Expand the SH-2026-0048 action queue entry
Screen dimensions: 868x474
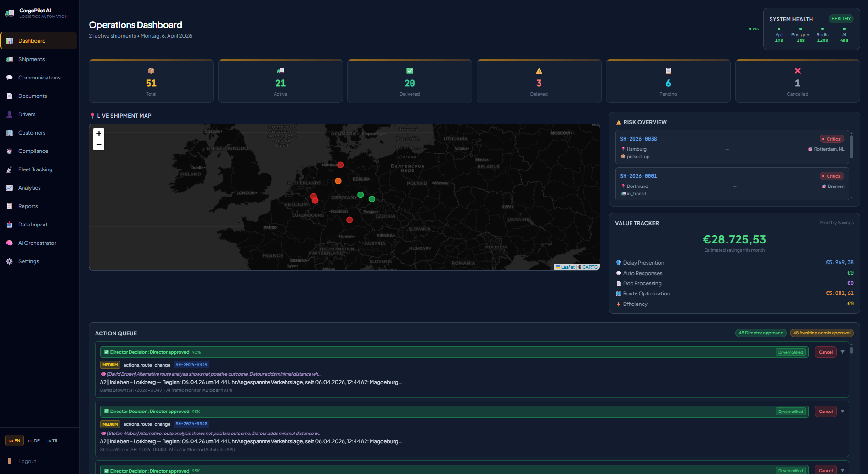click(843, 411)
